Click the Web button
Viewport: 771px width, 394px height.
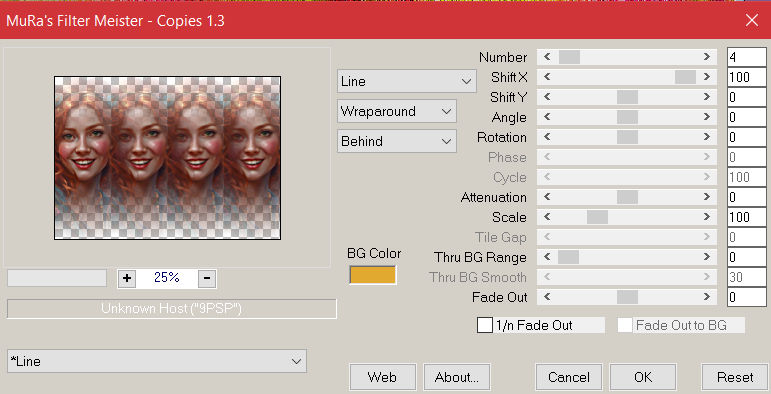pos(383,377)
